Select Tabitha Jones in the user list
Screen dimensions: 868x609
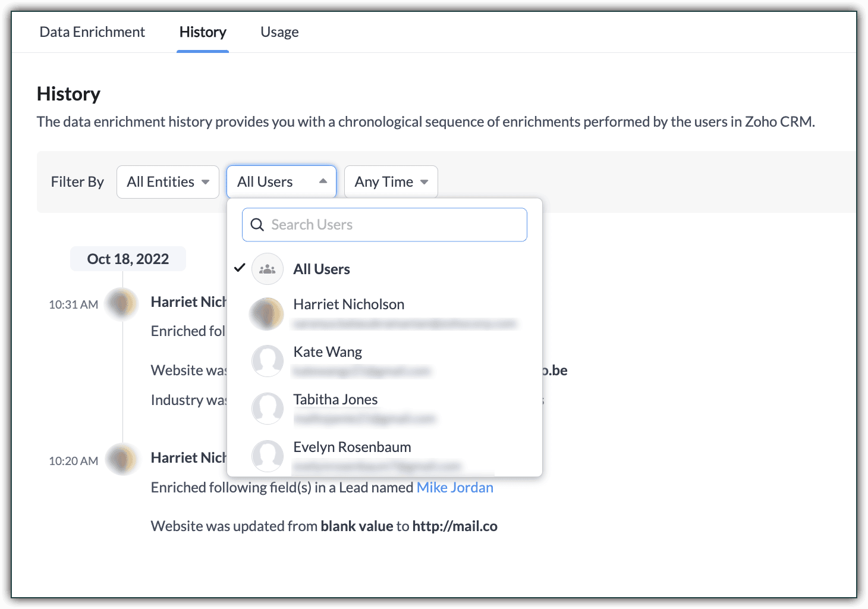[x=335, y=400]
